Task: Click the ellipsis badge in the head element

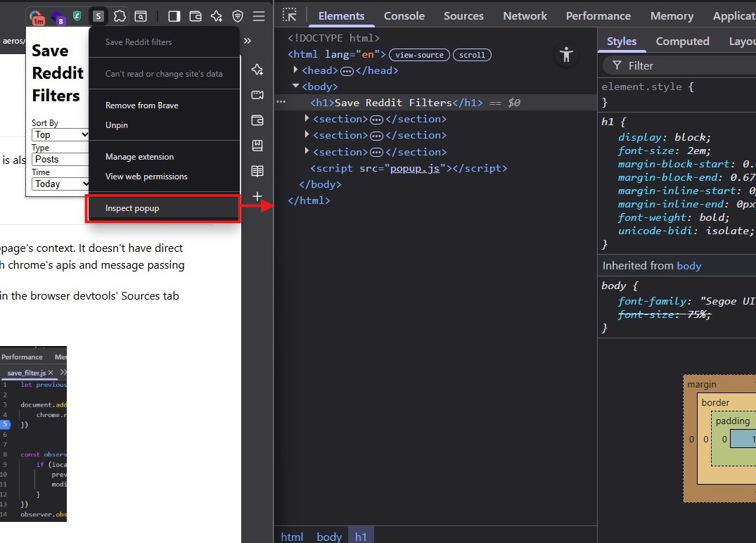Action: point(347,71)
